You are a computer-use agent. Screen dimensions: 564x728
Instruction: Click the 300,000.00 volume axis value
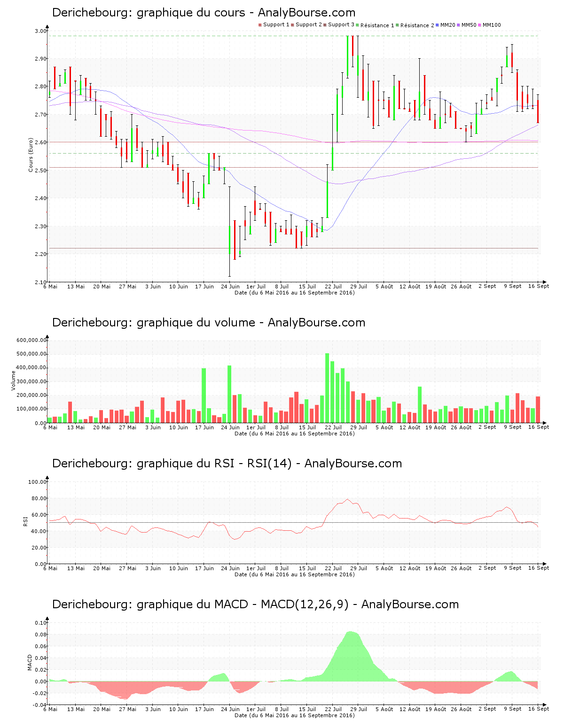(31, 382)
